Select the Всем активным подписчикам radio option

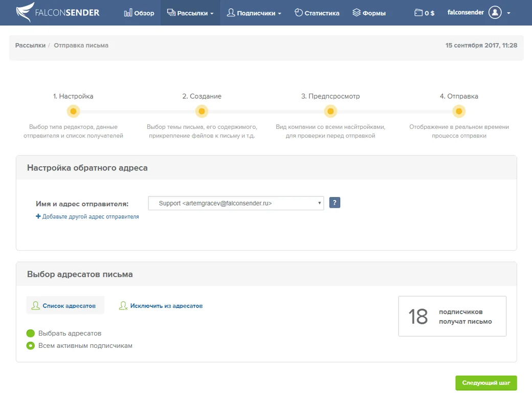31,346
